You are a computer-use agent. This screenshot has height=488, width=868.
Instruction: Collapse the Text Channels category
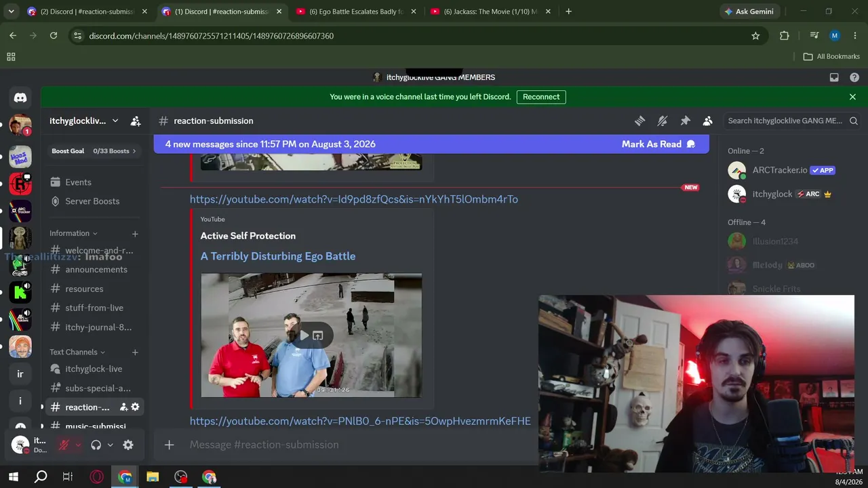pyautogui.click(x=77, y=352)
